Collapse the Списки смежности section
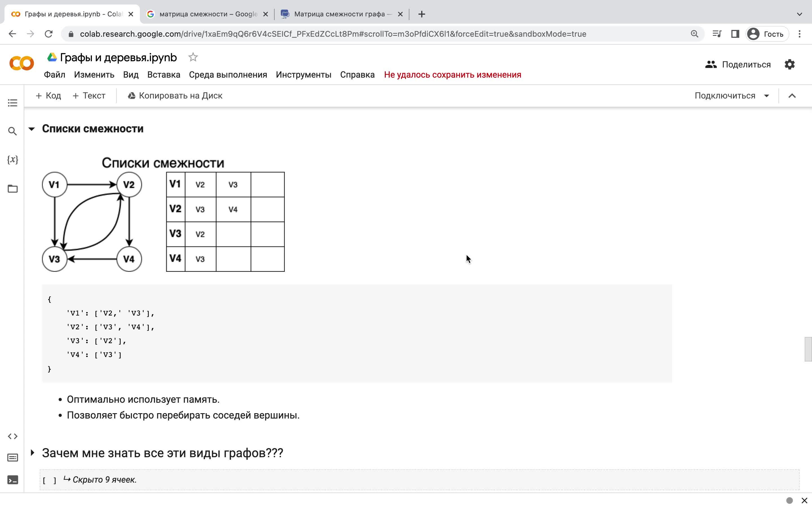 32,129
